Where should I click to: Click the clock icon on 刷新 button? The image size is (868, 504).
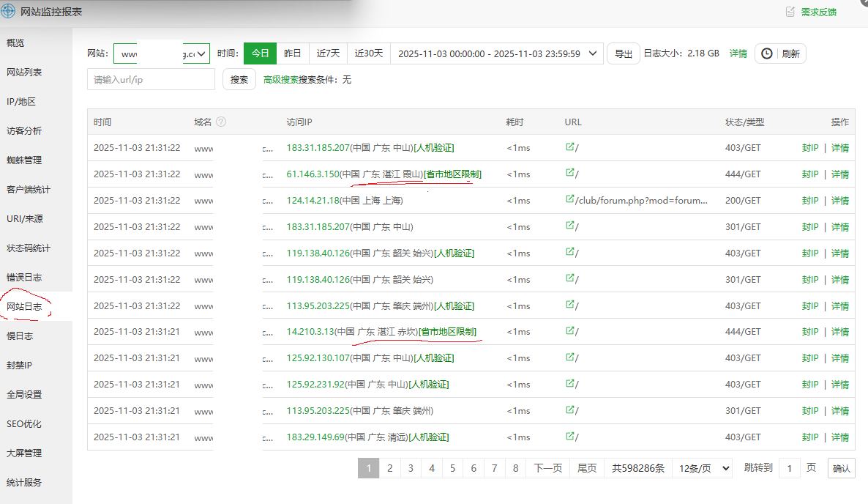[766, 53]
